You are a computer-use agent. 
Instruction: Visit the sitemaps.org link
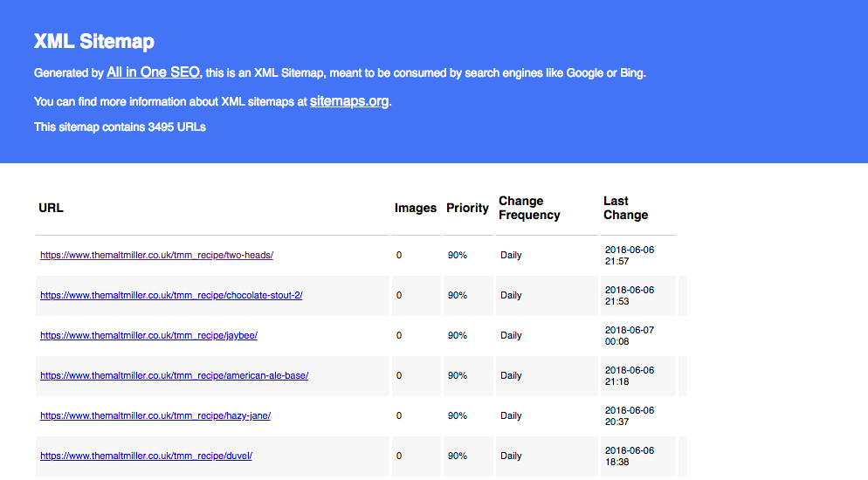point(348,101)
